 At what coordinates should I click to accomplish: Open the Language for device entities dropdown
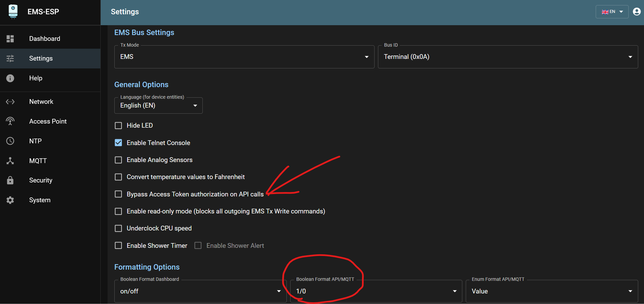point(159,106)
